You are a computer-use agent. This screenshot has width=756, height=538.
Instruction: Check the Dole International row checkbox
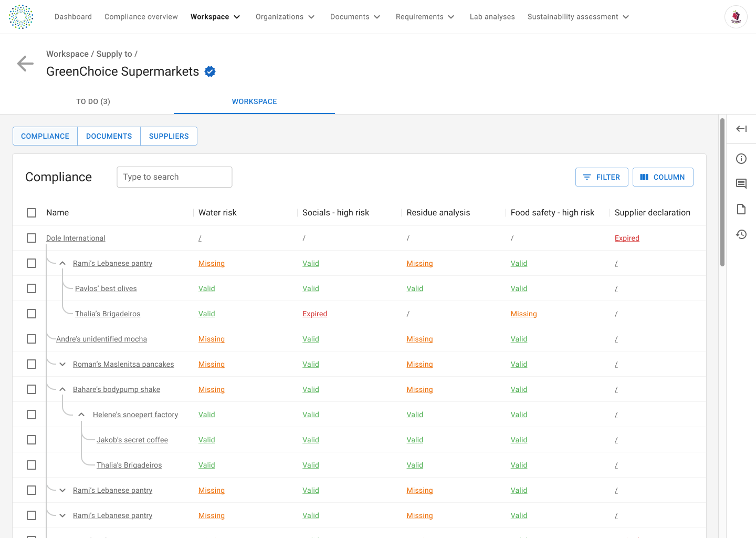31,238
